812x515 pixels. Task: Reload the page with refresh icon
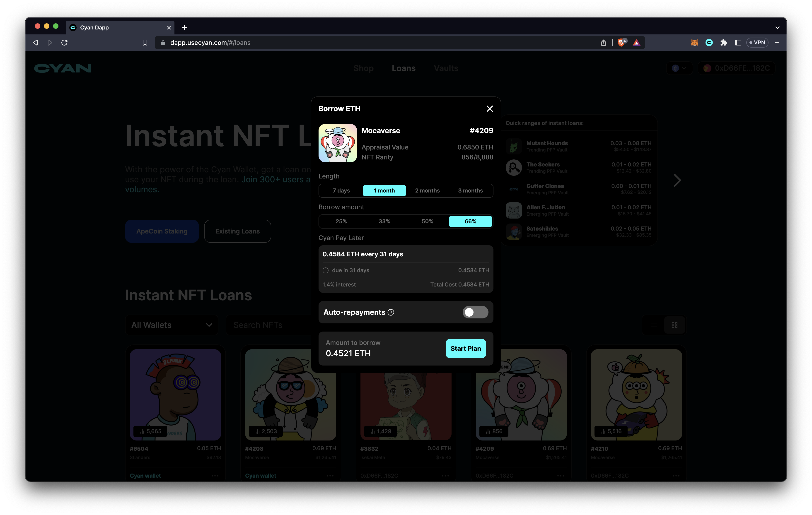click(64, 43)
